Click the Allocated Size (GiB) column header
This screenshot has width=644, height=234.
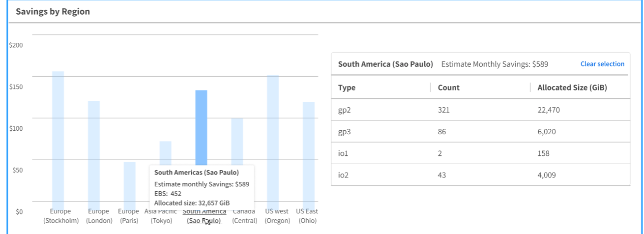[x=572, y=88]
